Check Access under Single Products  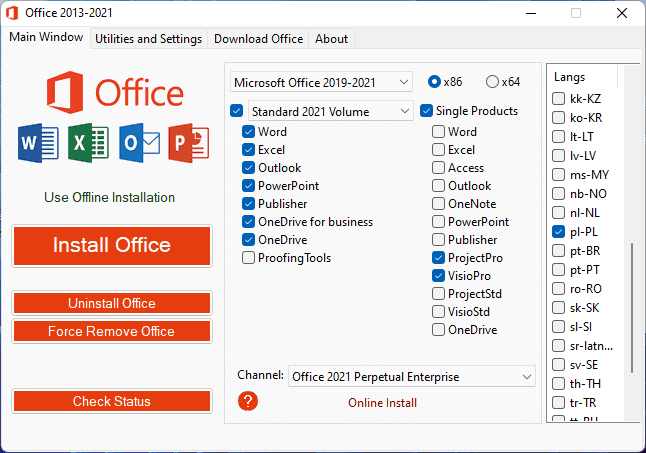438,168
